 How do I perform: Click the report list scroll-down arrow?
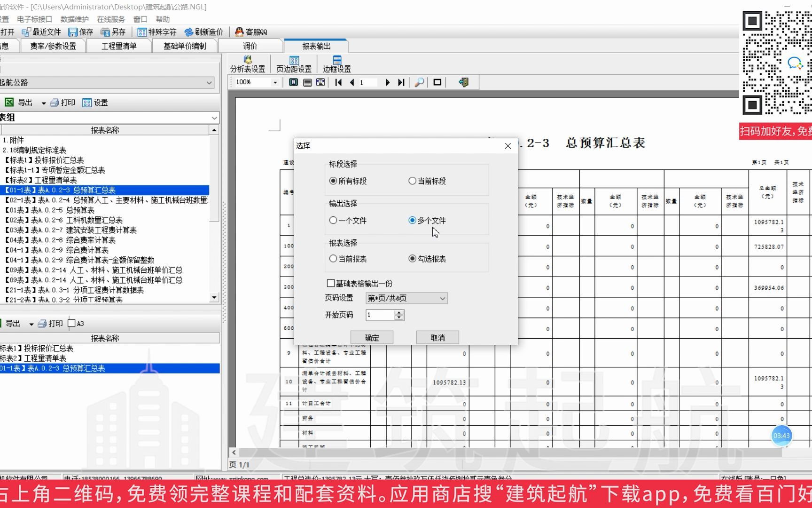[x=214, y=297]
